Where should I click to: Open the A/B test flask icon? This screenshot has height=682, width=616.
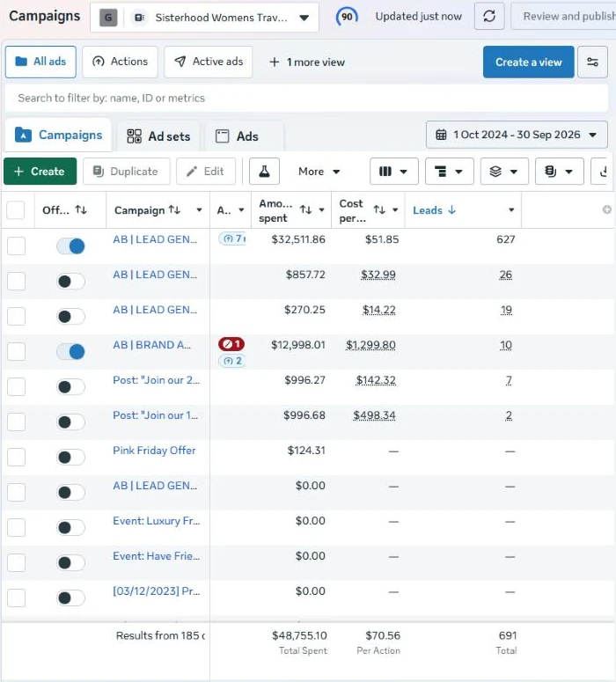click(x=264, y=172)
